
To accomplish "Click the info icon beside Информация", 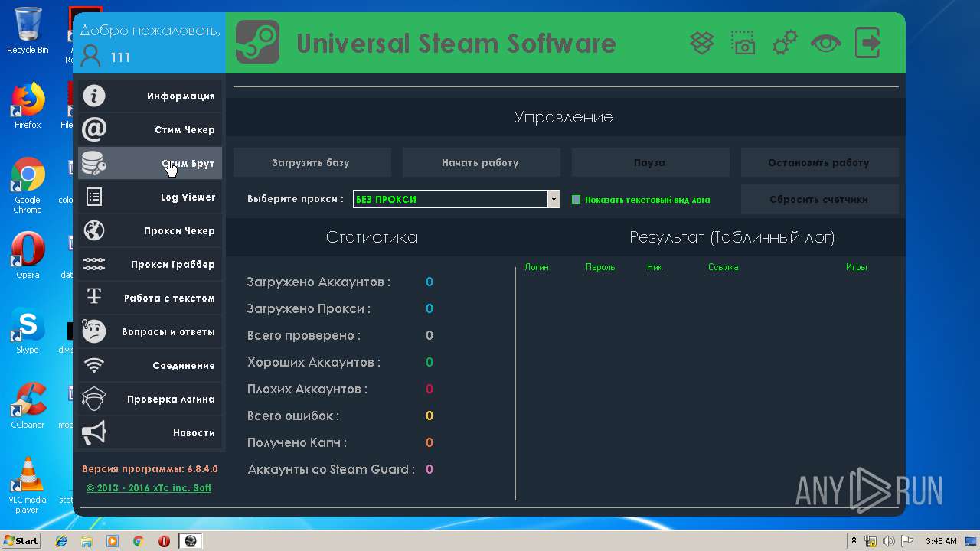I will click(94, 96).
